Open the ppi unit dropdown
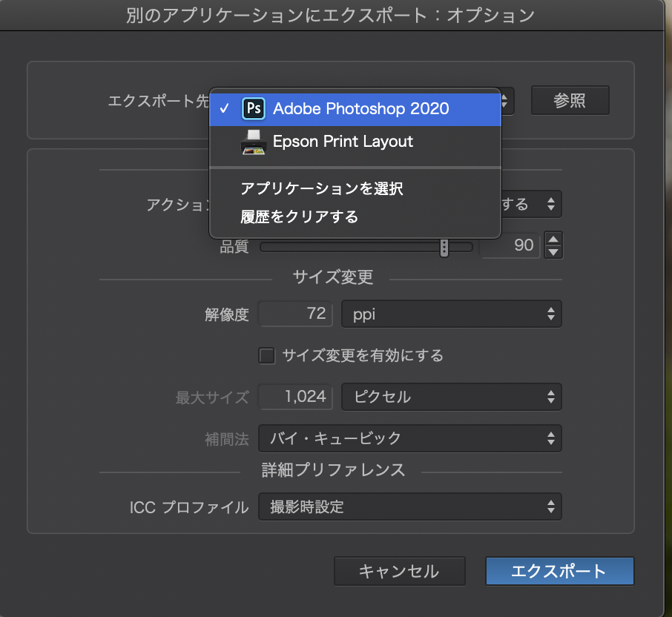Image resolution: width=672 pixels, height=617 pixels. pyautogui.click(x=451, y=314)
